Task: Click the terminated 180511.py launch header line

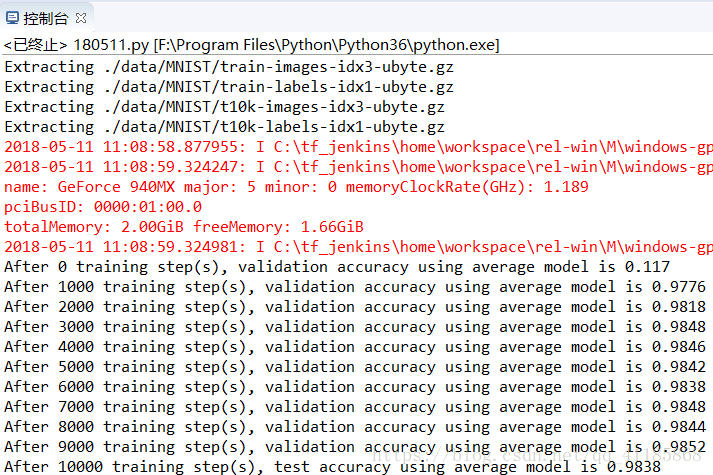Action: [251, 45]
